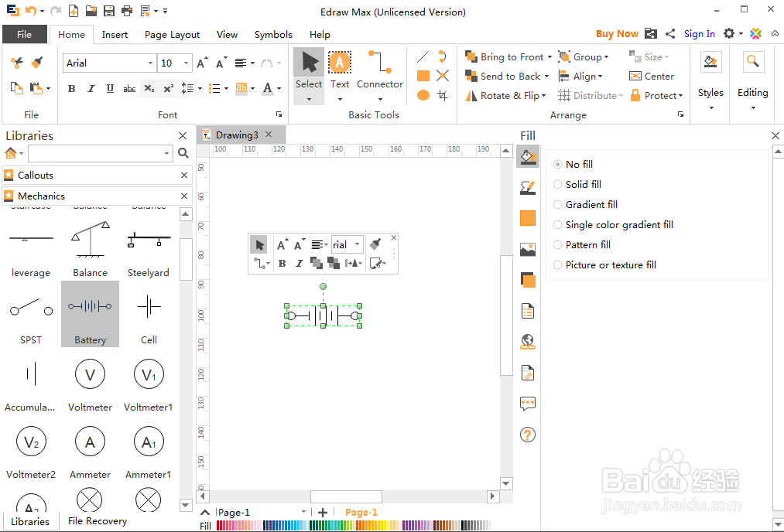Open the Align dropdown
Viewport: 784px width, 532px height.
(x=580, y=77)
